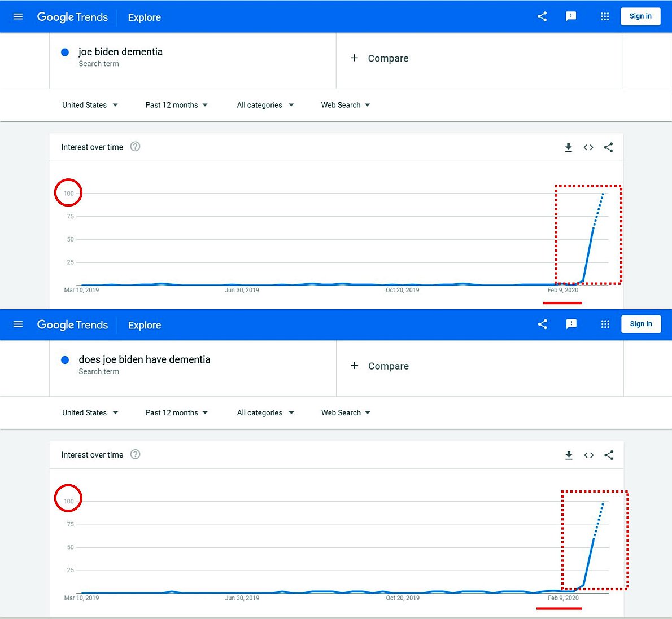Edit search term 'joe biden dementia'

120,52
